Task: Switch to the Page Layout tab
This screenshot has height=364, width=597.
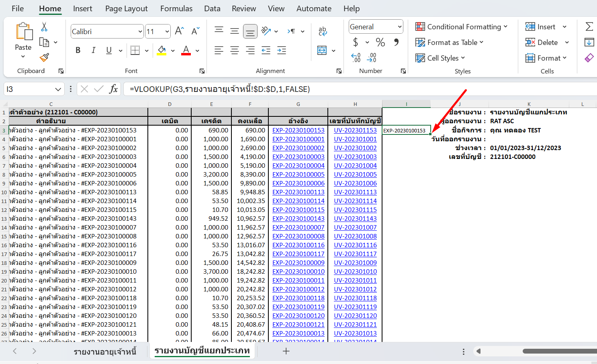Action: 126,8
